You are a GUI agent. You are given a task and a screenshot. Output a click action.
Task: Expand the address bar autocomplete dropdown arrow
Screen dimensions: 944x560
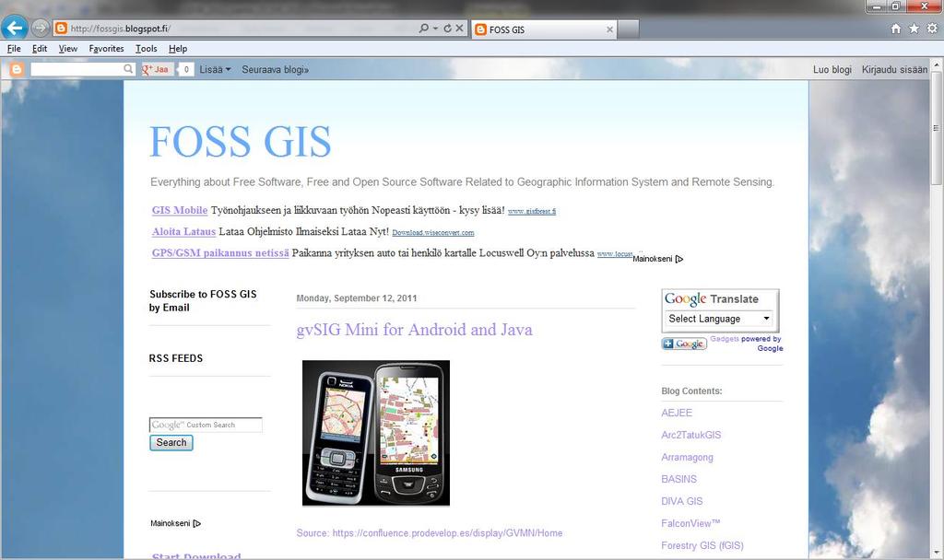point(436,29)
